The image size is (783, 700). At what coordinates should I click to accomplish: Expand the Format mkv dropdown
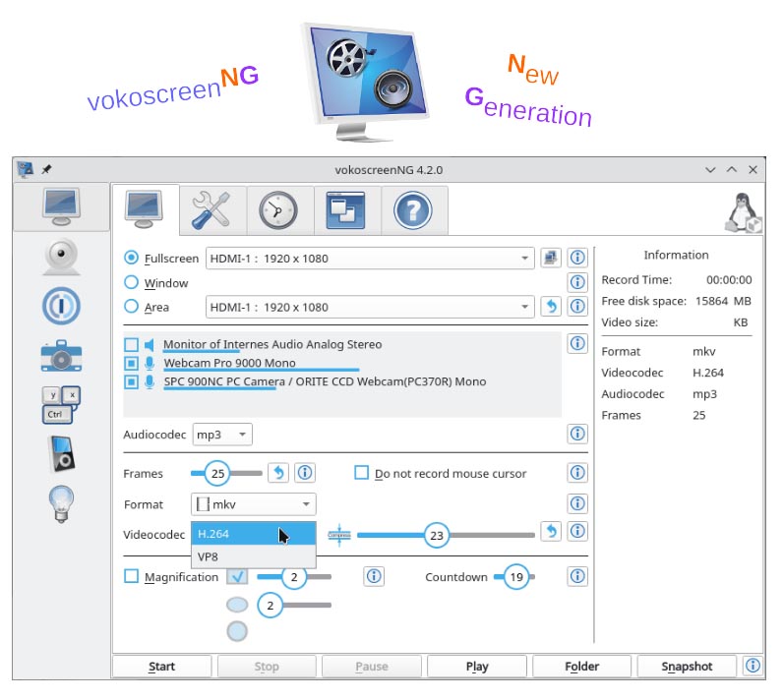tap(253, 504)
